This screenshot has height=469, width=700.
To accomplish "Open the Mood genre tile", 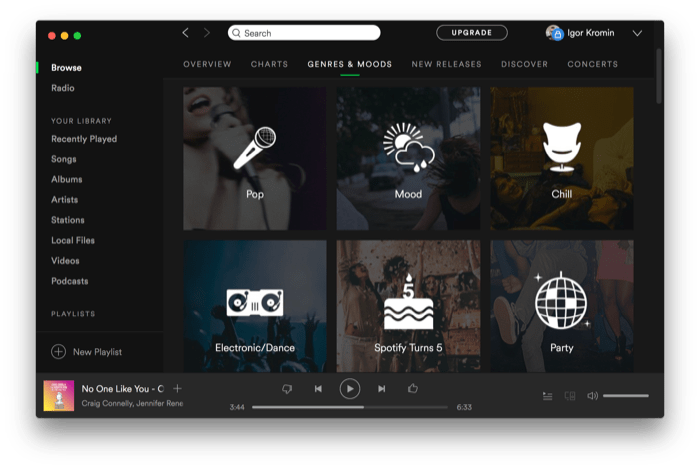I will click(408, 158).
